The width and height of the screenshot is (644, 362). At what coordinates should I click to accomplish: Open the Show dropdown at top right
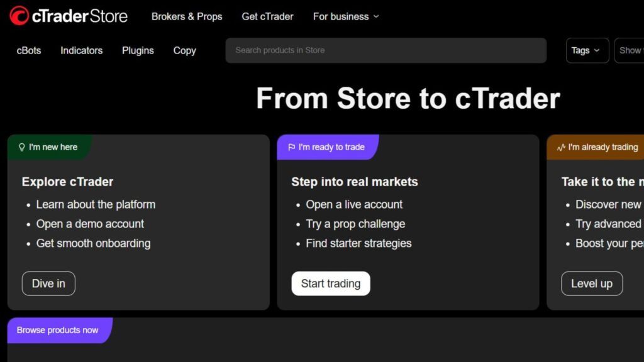click(x=632, y=50)
